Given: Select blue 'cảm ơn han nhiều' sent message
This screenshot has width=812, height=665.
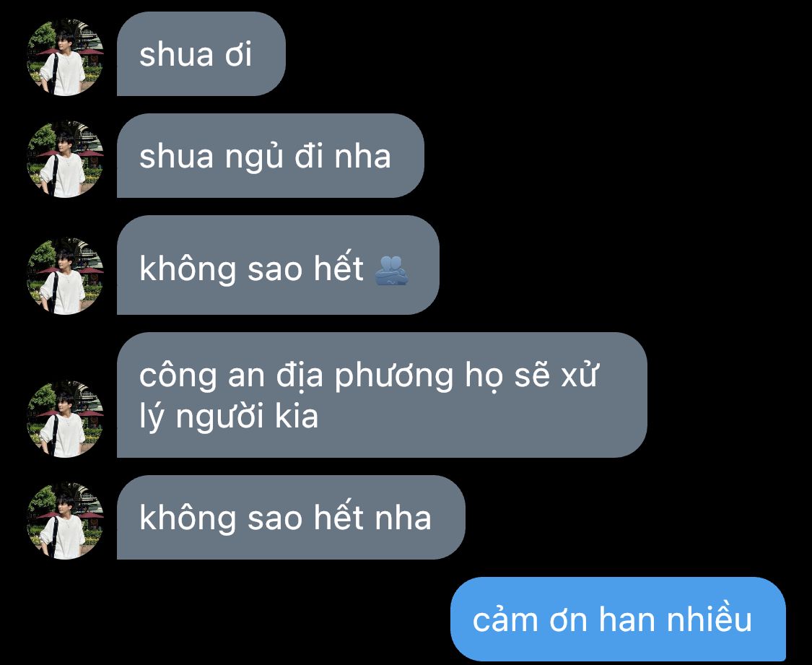Looking at the screenshot, I should pyautogui.click(x=619, y=618).
